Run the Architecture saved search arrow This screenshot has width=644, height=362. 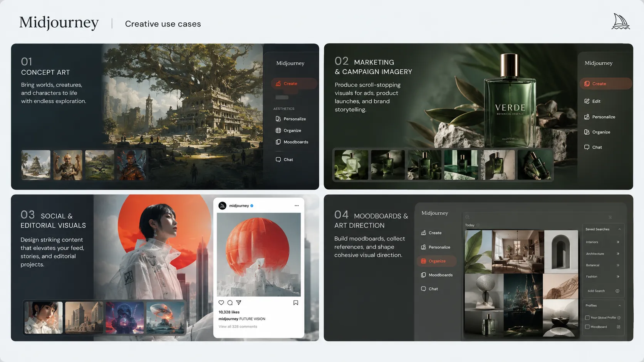618,254
